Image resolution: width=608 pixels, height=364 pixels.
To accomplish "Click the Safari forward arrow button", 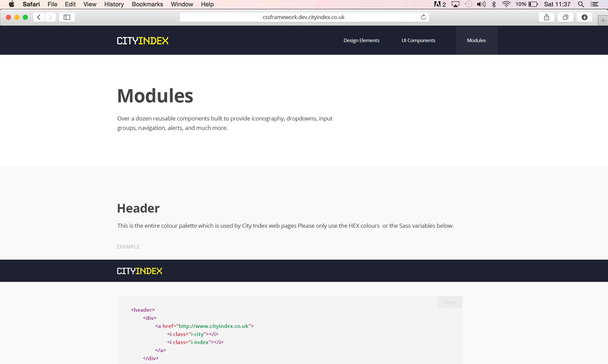I will [x=50, y=17].
